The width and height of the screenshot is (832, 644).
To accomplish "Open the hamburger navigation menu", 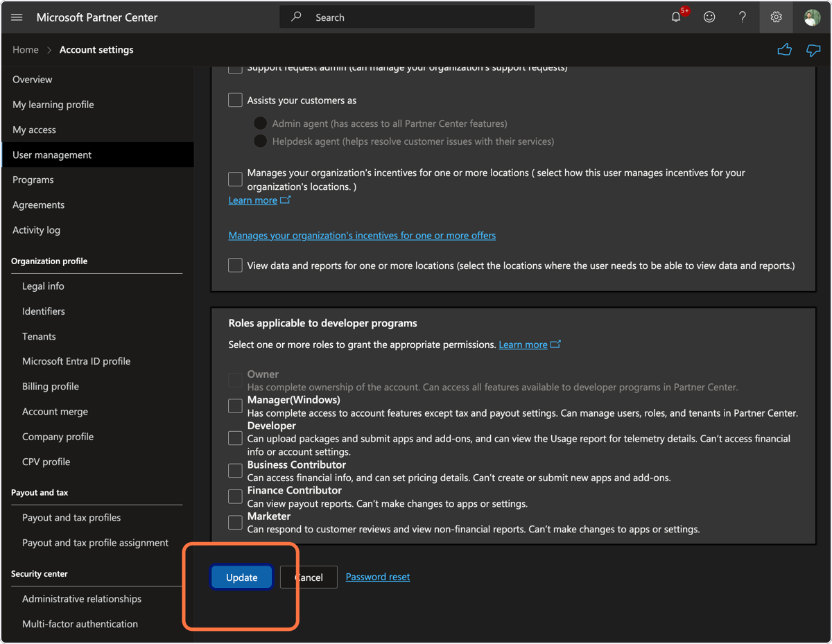I will pyautogui.click(x=17, y=17).
